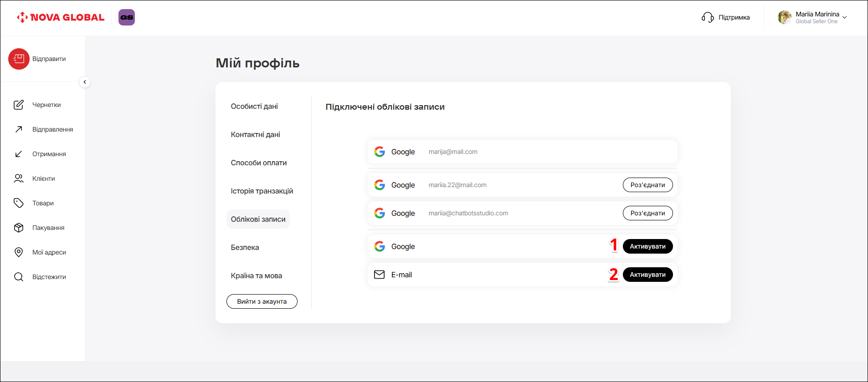Open Клієнти person icon in sidebar

pos(19,178)
